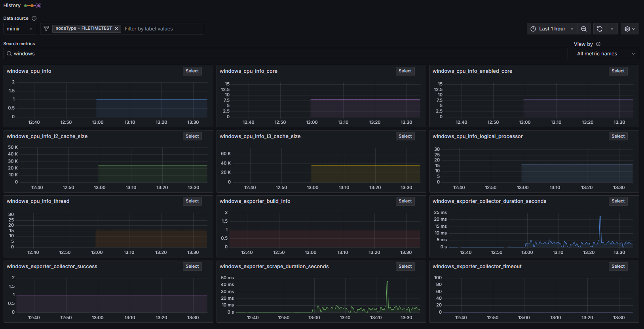Viewport: 644px width, 329px height.
Task: Expand the auto-refresh interval dropdown
Action: pos(612,29)
